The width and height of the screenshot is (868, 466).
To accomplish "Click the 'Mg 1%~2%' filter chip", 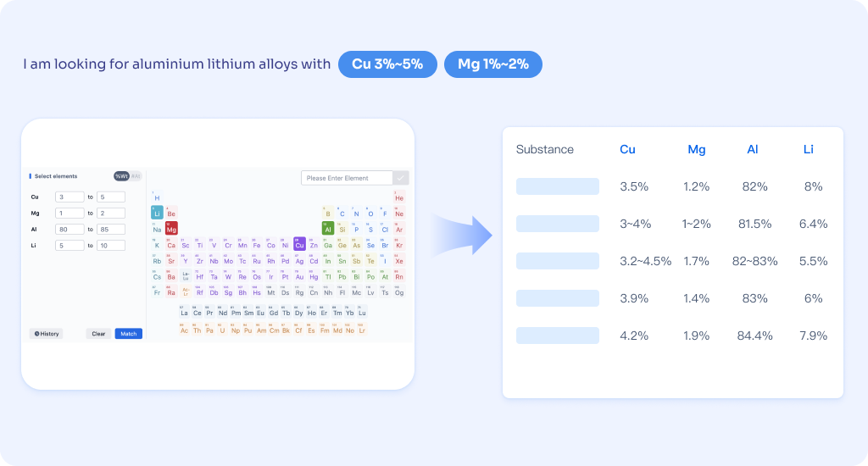I will point(493,64).
